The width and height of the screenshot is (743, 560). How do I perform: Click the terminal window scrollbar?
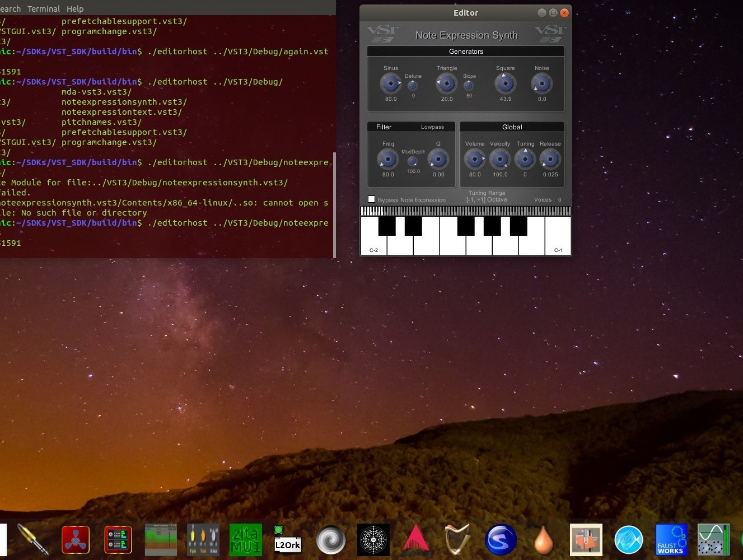[334, 205]
